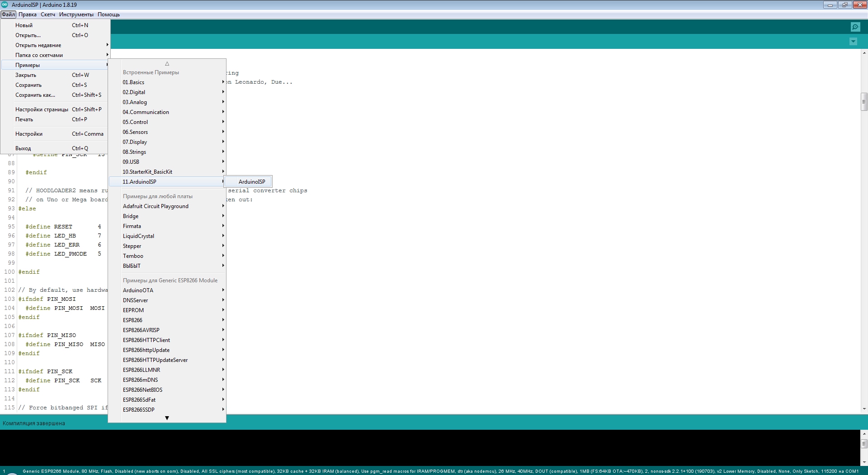The image size is (868, 475).
Task: Expand the 02.Digital examples
Action: 167,92
